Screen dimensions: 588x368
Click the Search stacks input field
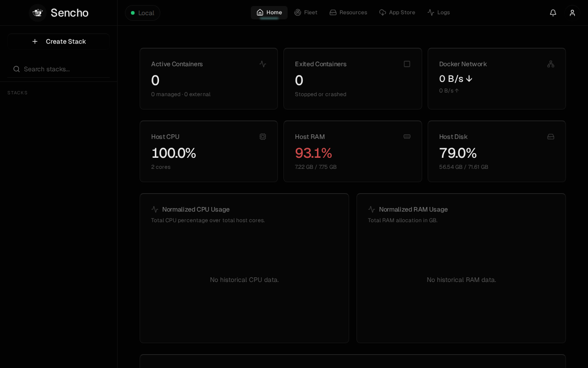click(x=58, y=69)
